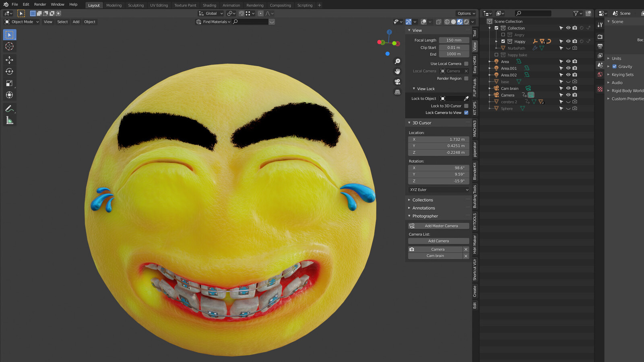
Task: Uncheck the Gravity checkbox
Action: (x=614, y=67)
